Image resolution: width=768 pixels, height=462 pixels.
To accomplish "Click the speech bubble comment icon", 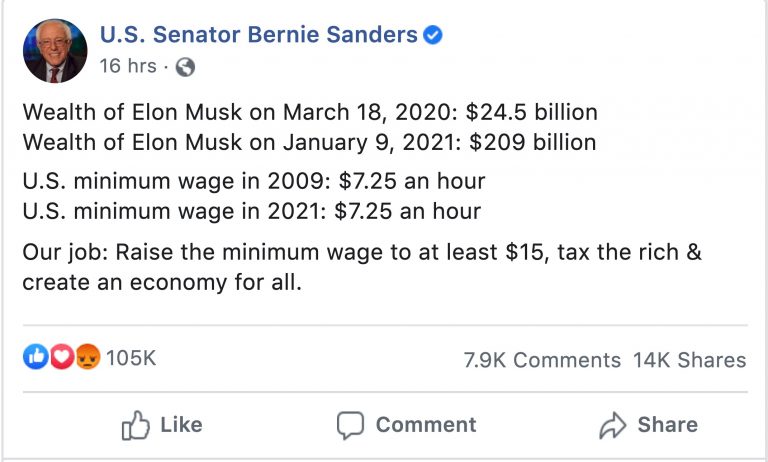I will (x=350, y=425).
